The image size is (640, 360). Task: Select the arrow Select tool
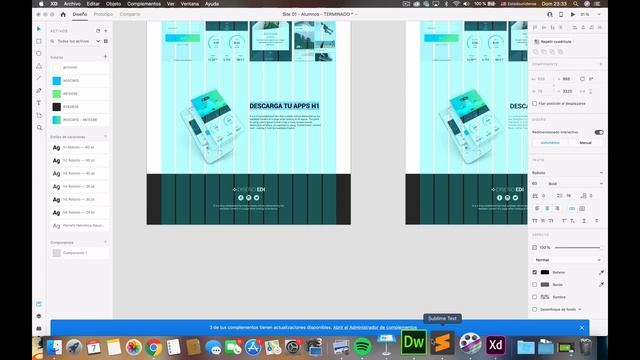[x=39, y=29]
